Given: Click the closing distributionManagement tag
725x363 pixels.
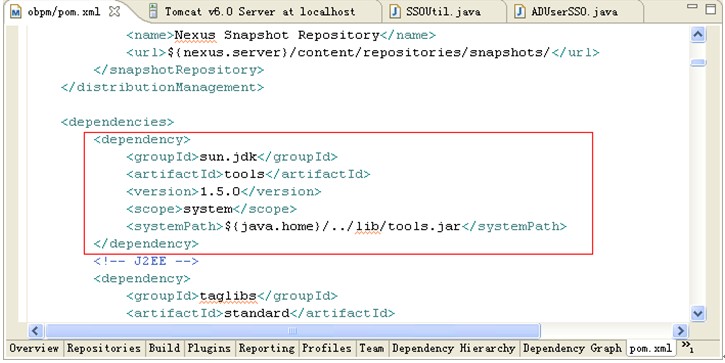Looking at the screenshot, I should click(162, 87).
